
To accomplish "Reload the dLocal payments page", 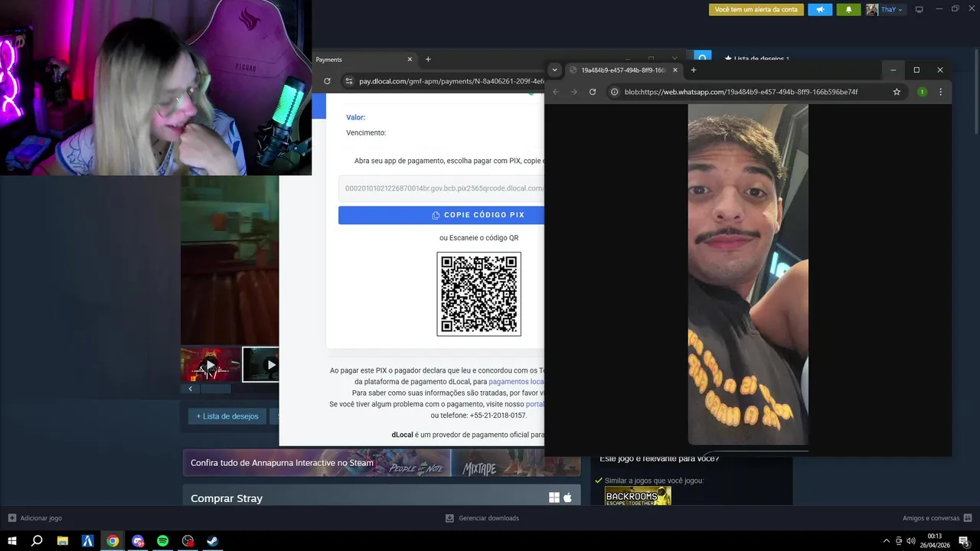I will pos(328,81).
